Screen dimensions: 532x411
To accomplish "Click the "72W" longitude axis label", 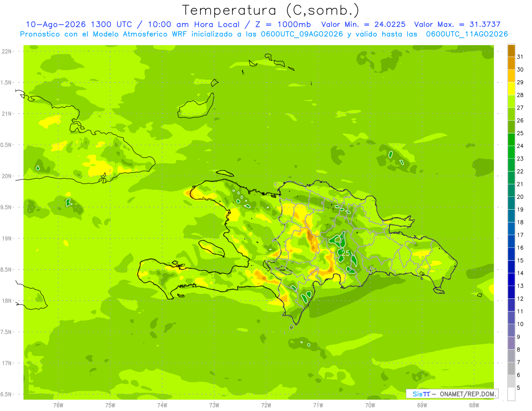I will click(266, 405).
